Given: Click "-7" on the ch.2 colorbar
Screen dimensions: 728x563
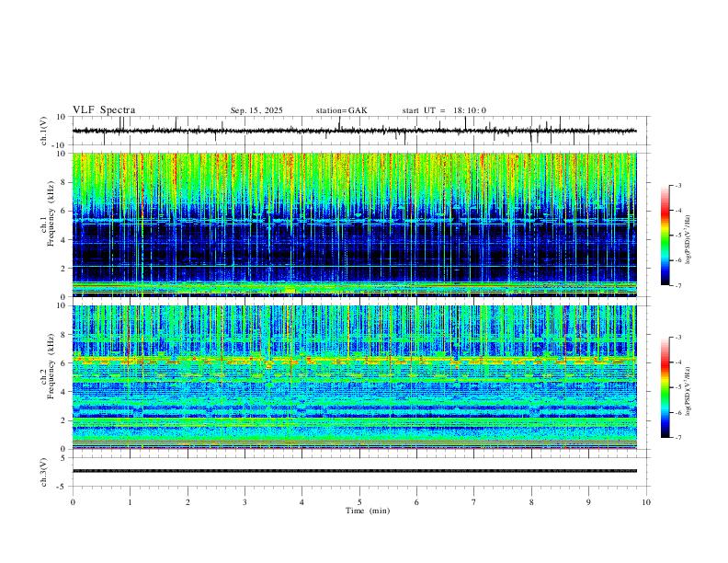Looking at the screenshot, I should [x=677, y=438].
